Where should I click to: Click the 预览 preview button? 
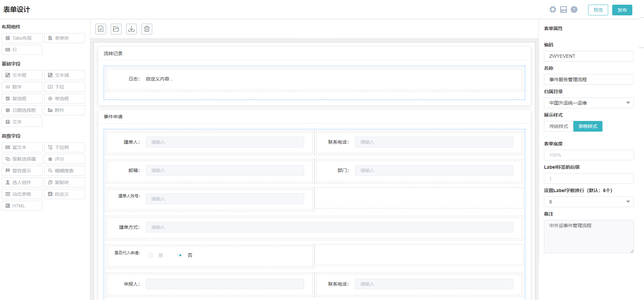tap(598, 10)
